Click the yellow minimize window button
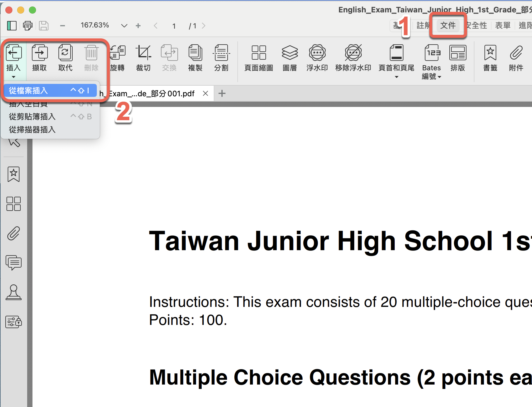 pyautogui.click(x=21, y=10)
